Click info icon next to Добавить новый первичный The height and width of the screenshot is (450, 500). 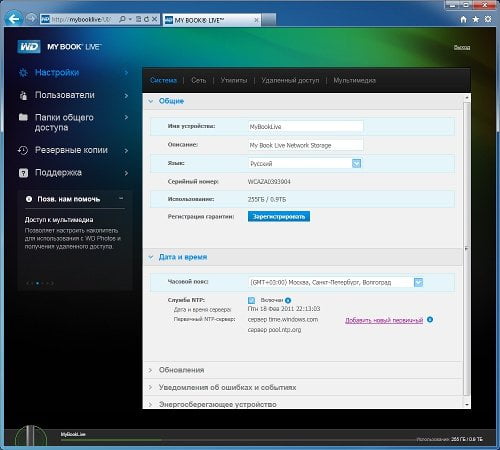click(x=430, y=320)
